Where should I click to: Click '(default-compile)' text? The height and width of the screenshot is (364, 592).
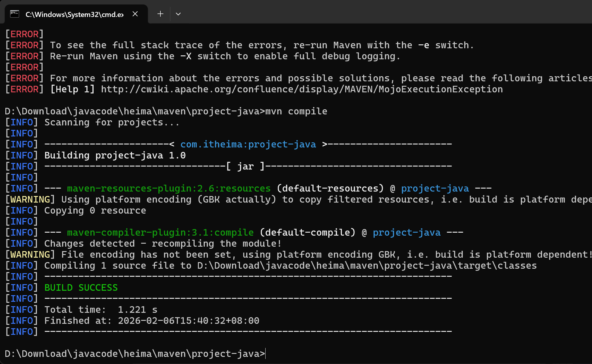click(x=308, y=233)
